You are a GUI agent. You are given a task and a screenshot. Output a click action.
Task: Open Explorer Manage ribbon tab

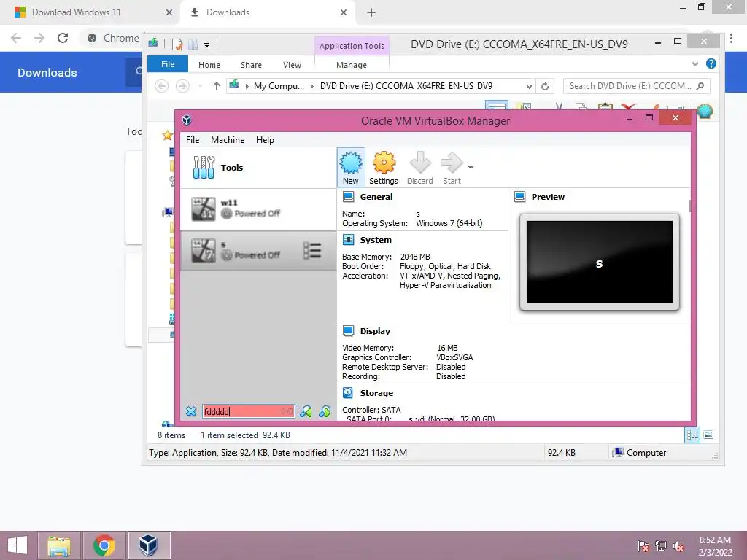(352, 65)
